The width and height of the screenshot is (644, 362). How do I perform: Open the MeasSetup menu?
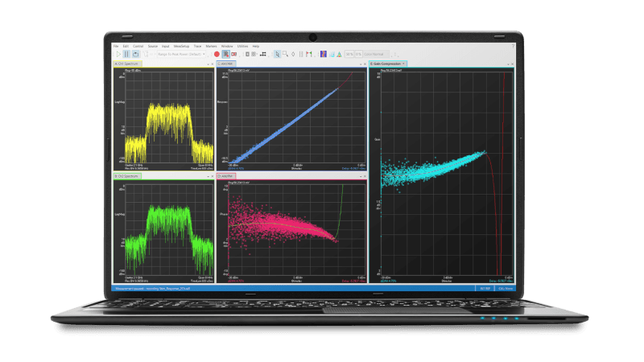click(x=181, y=47)
